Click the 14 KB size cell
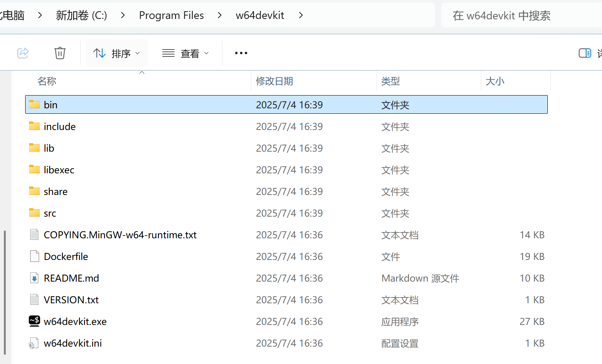 (532, 235)
